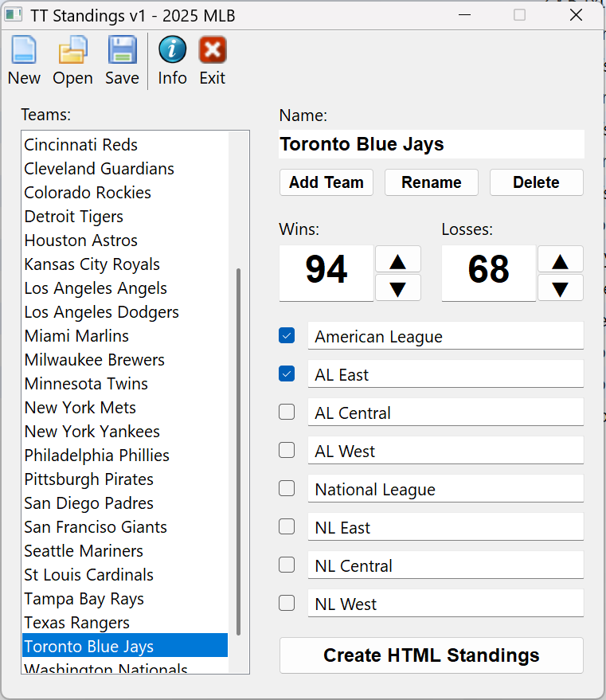Click Create HTML Standings button
The image size is (606, 700).
(432, 655)
